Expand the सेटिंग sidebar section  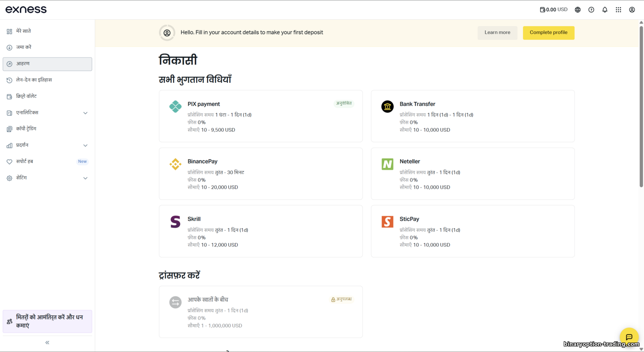tap(85, 178)
